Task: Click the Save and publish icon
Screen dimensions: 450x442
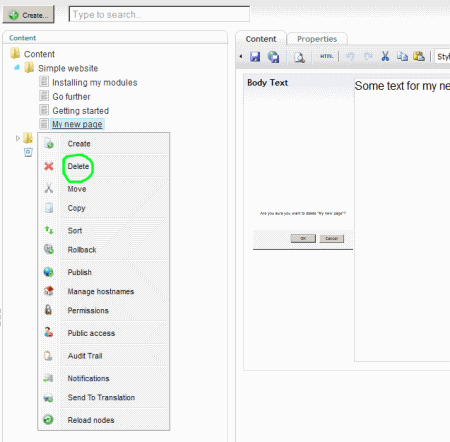Action: [274, 57]
